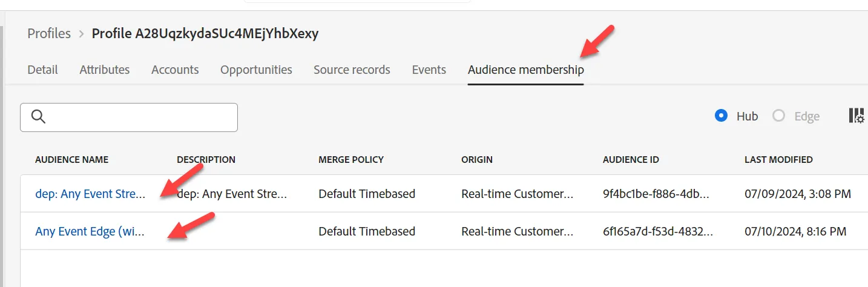The height and width of the screenshot is (287, 868).
Task: Open the Opportunities tab
Action: click(256, 70)
